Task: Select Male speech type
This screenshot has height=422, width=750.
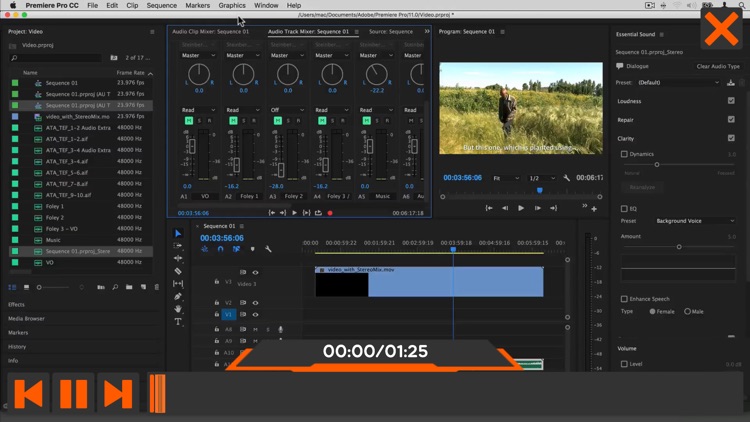Action: 687,311
